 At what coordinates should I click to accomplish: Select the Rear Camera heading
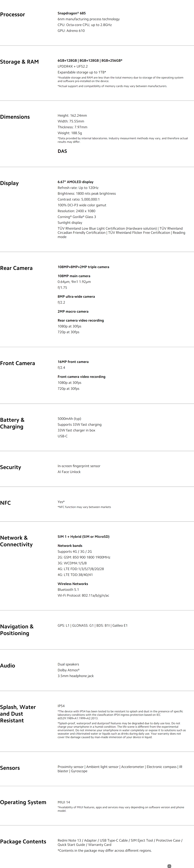(x=16, y=268)
